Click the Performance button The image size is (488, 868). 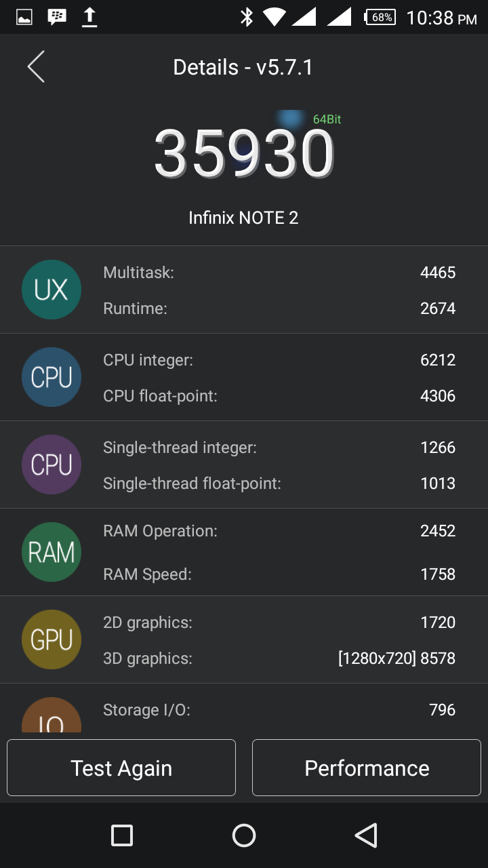367,768
